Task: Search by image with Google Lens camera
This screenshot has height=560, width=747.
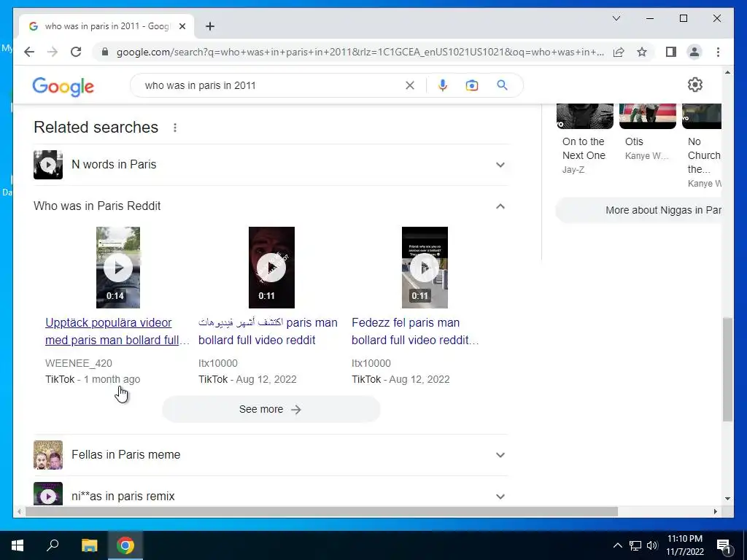Action: click(472, 85)
